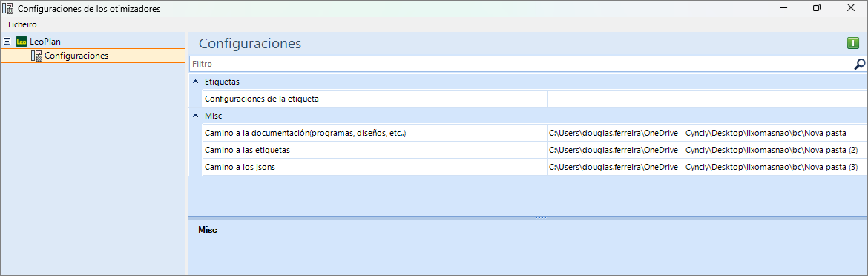This screenshot has height=276, width=868.
Task: Focus the Filtro search field
Action: [520, 64]
